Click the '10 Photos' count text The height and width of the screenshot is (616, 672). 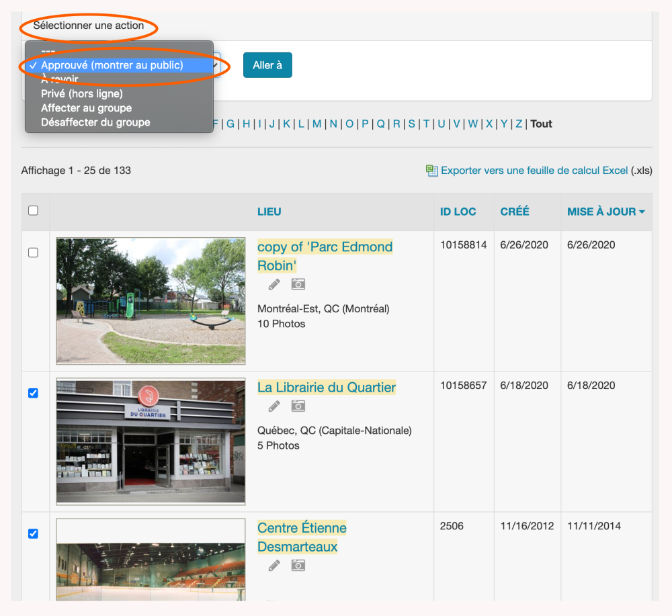pos(281,324)
